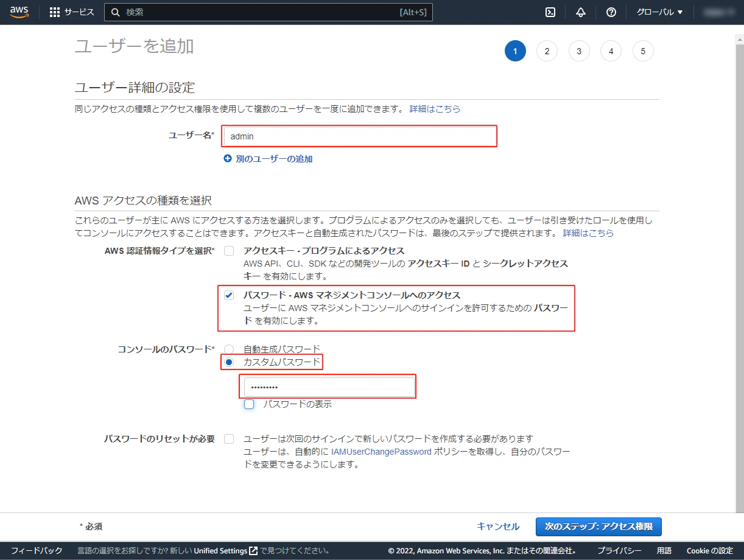Screen dimensions: 744x560
Task: Click the Unified Settings external link icon
Action: [253, 551]
